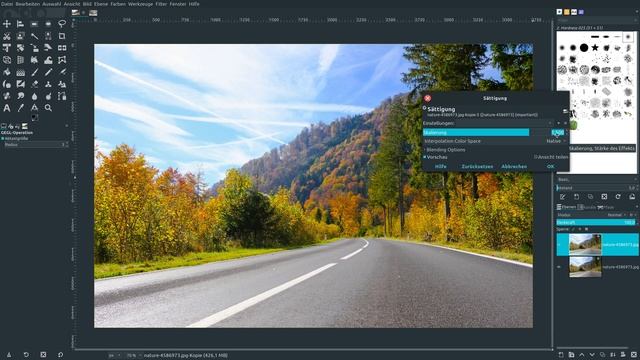Screen dimensions: 640x360
Task: Select the Paths tool
Action: click(62, 96)
